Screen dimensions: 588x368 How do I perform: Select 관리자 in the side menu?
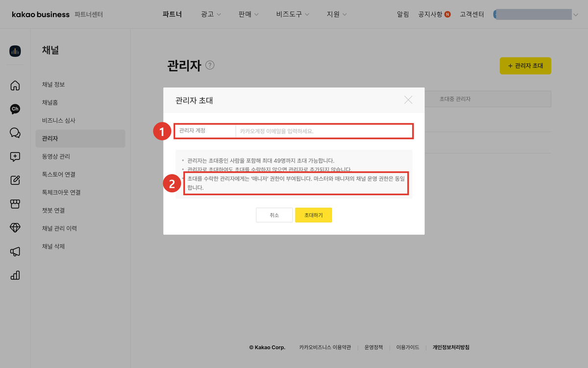pos(80,138)
